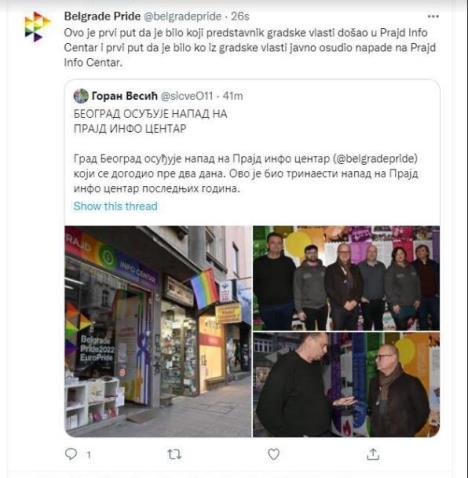
Task: View the photo of two men talking
Action: 346,385
